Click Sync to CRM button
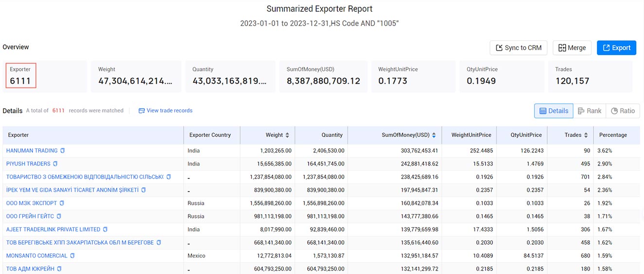The image size is (644, 274). pyautogui.click(x=519, y=48)
